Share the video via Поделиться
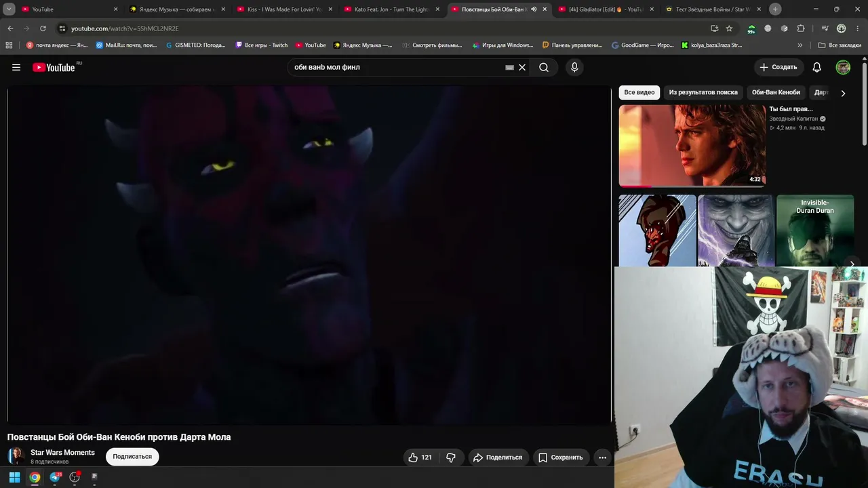The height and width of the screenshot is (488, 868). (x=498, y=457)
